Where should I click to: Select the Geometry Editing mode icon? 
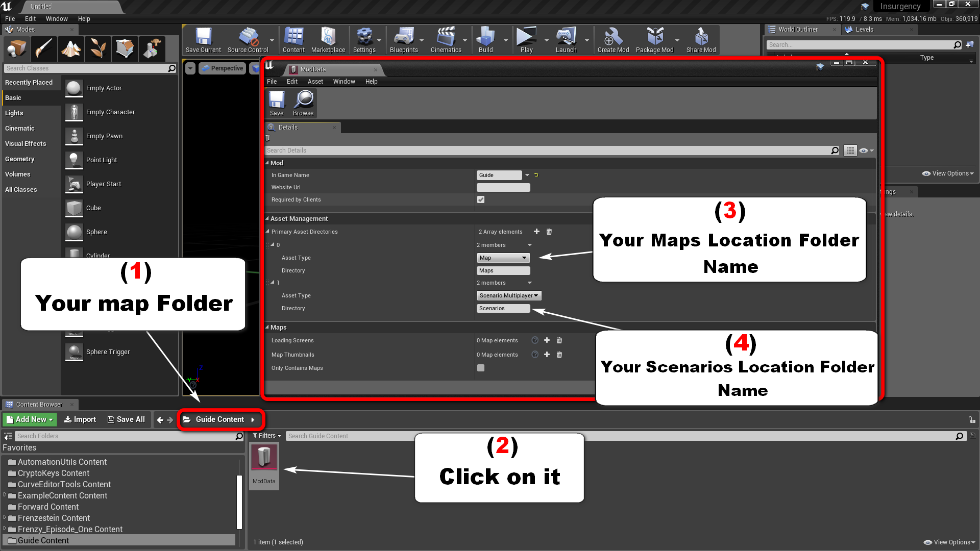[x=125, y=49]
